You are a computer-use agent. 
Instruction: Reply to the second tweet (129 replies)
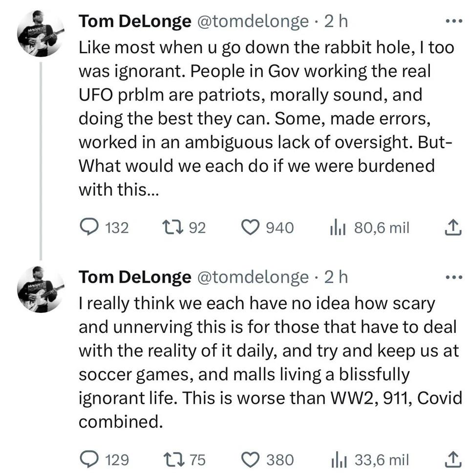pyautogui.click(x=89, y=459)
